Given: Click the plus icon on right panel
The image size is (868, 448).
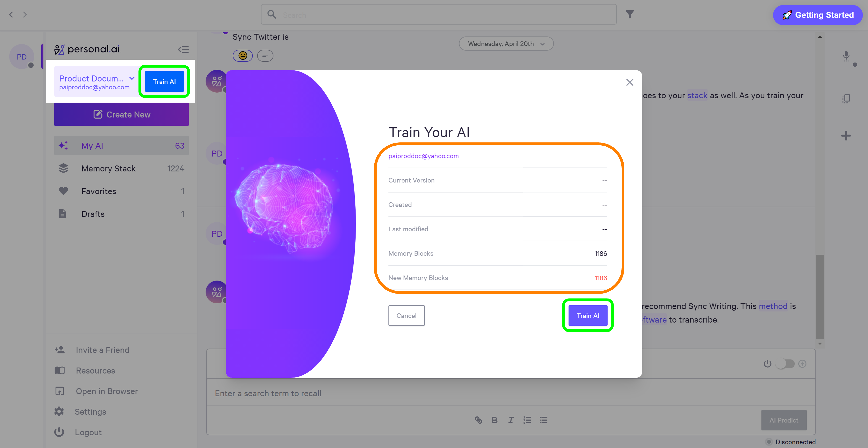Looking at the screenshot, I should [846, 136].
